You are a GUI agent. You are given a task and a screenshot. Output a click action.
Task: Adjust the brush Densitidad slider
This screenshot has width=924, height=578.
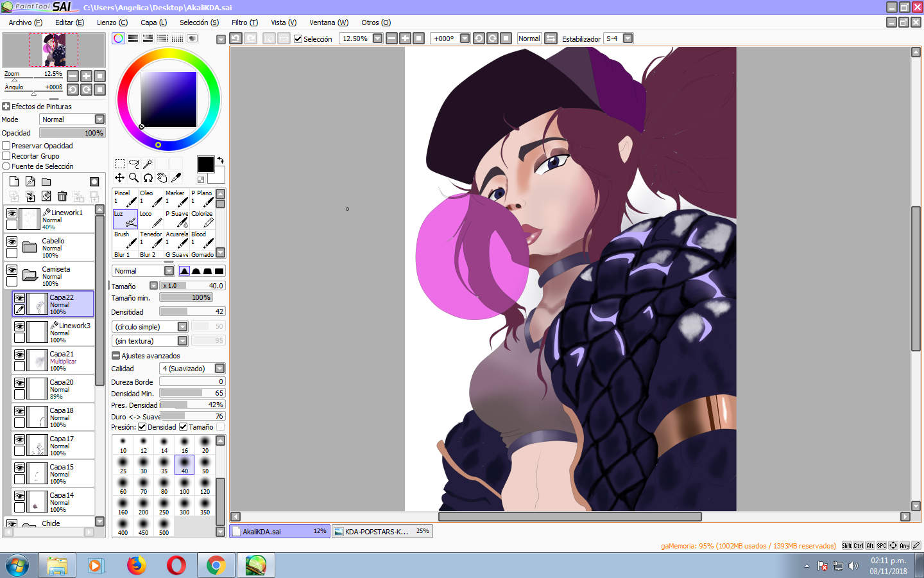(193, 311)
